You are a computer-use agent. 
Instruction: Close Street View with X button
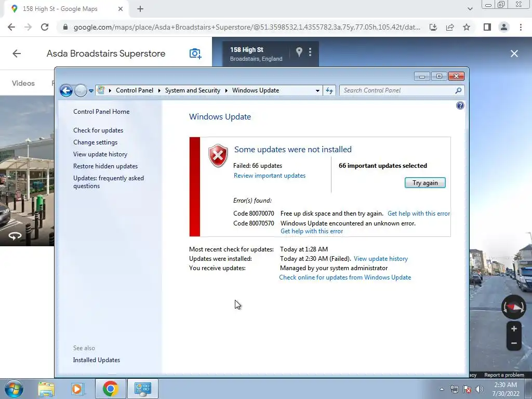[x=514, y=54]
